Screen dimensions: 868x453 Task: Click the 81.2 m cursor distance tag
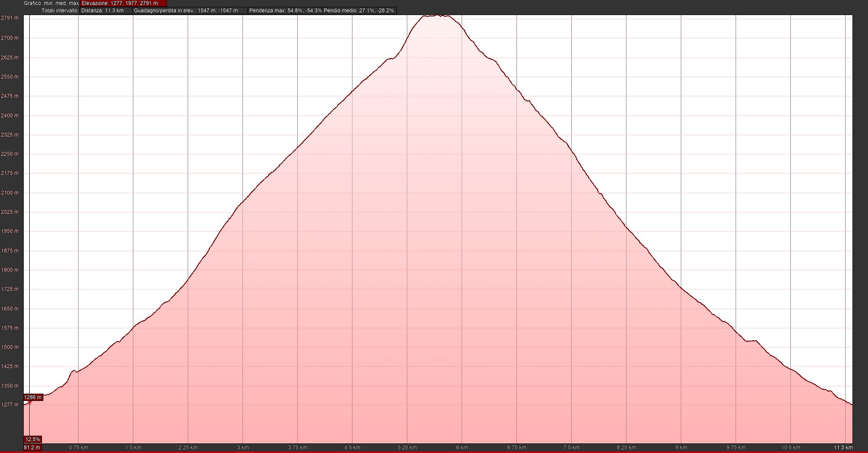click(x=32, y=448)
